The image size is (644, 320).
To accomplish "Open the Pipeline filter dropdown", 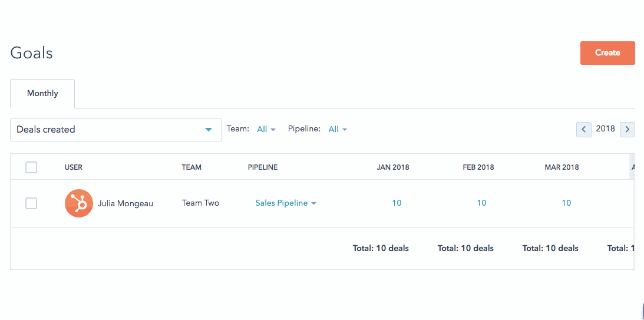I will click(338, 130).
